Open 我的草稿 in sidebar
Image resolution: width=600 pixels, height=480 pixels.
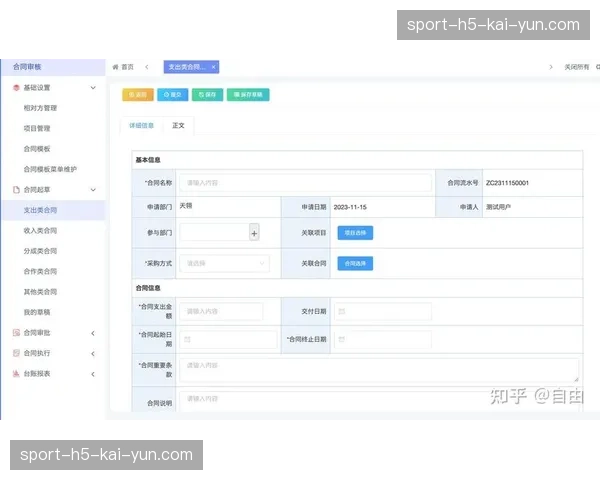click(x=37, y=312)
